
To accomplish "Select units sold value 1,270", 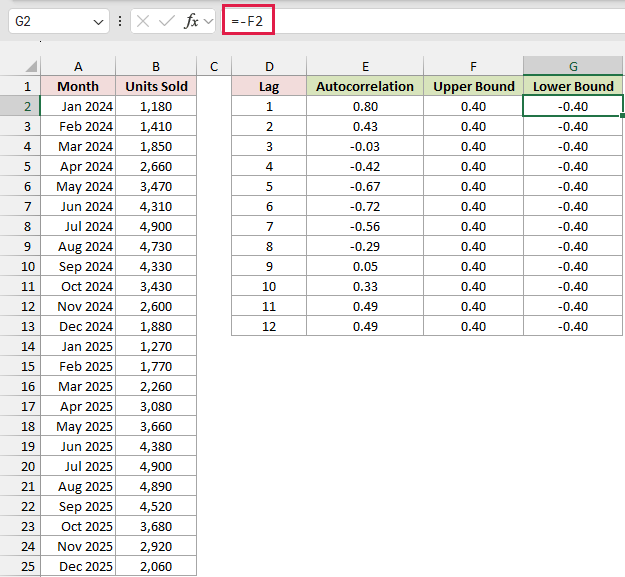I will tap(156, 346).
